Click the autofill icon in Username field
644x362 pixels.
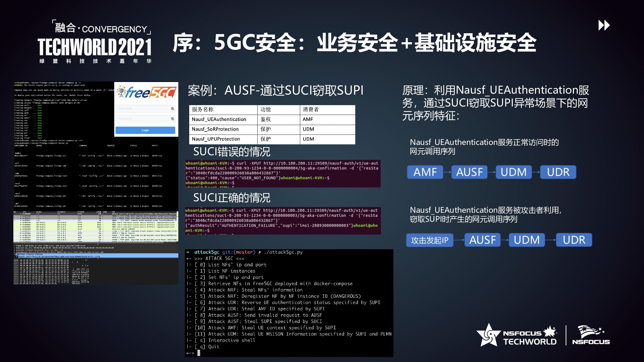point(172,109)
